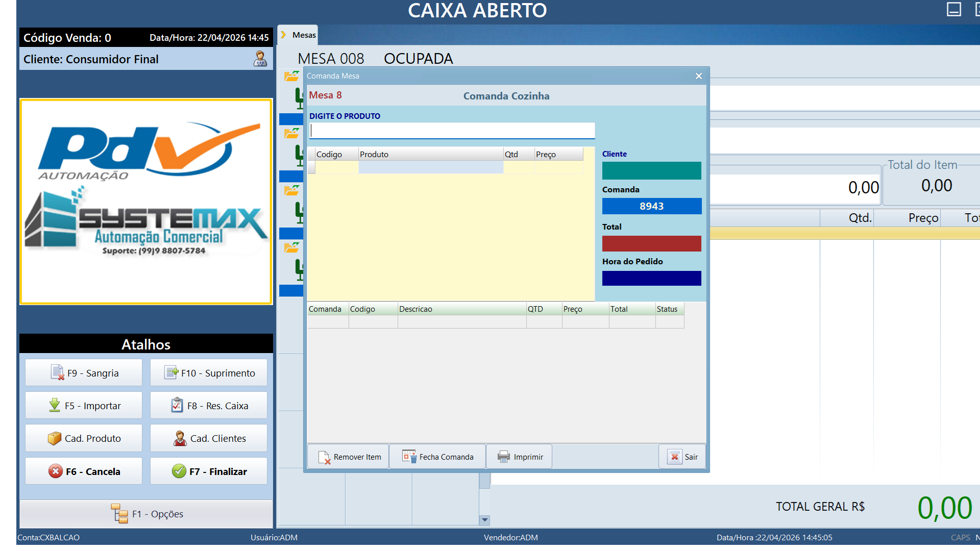Click the Total do Item value 0,00
The image size is (980, 551).
[x=937, y=185]
